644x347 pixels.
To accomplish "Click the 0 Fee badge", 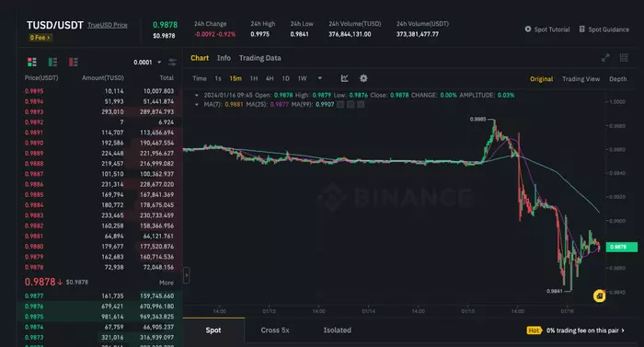I will pos(40,38).
